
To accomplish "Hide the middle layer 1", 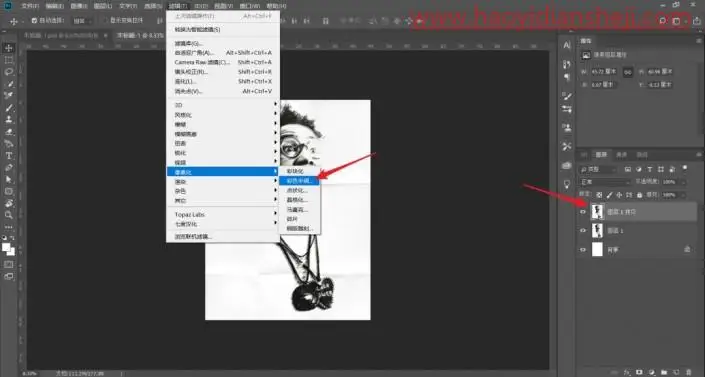I will pos(583,231).
